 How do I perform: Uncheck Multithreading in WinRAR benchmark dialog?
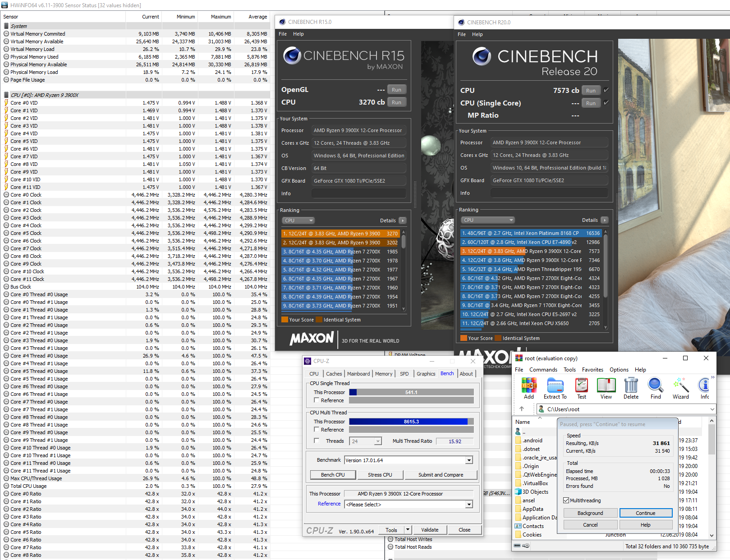(566, 500)
